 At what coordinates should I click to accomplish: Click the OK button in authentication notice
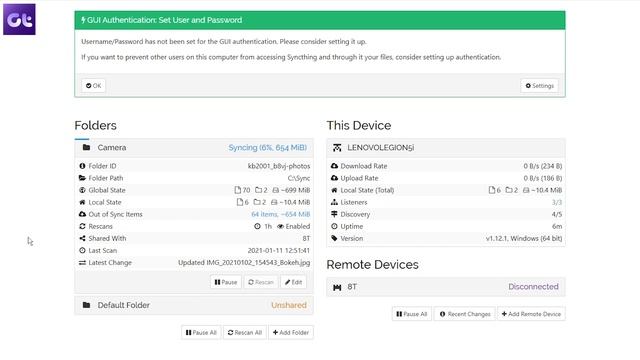click(x=93, y=86)
